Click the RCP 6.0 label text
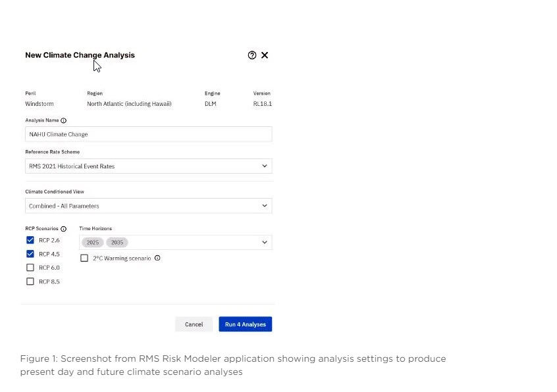 (49, 268)
